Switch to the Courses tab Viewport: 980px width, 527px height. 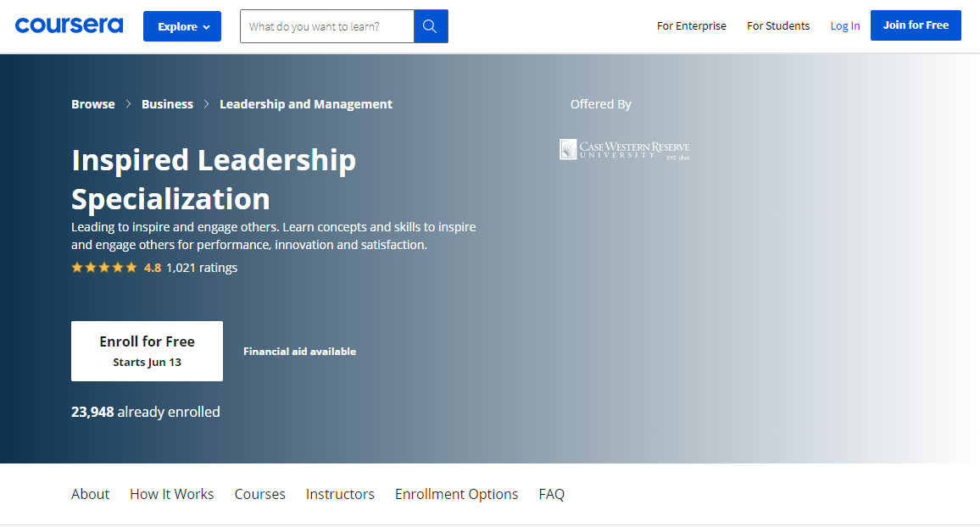click(x=259, y=494)
